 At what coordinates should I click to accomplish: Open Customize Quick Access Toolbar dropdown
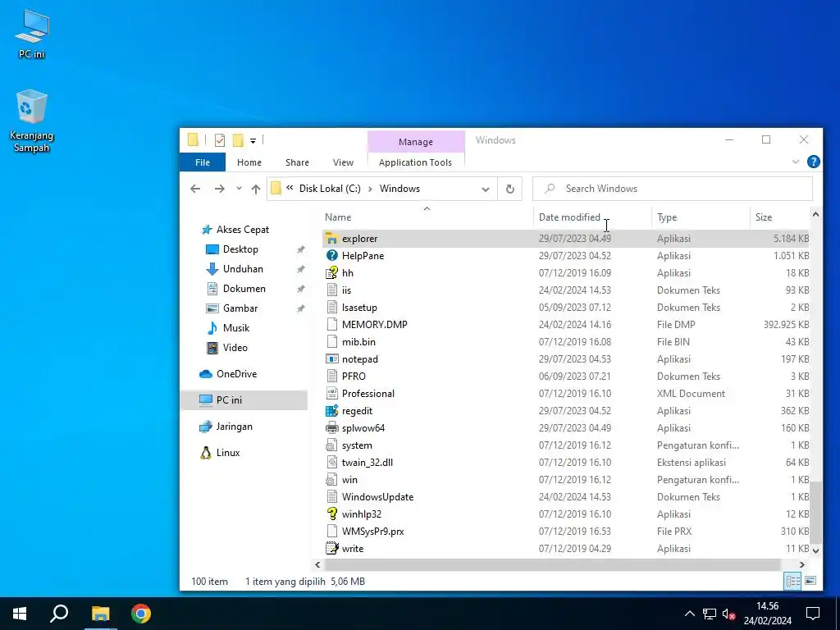pos(253,141)
